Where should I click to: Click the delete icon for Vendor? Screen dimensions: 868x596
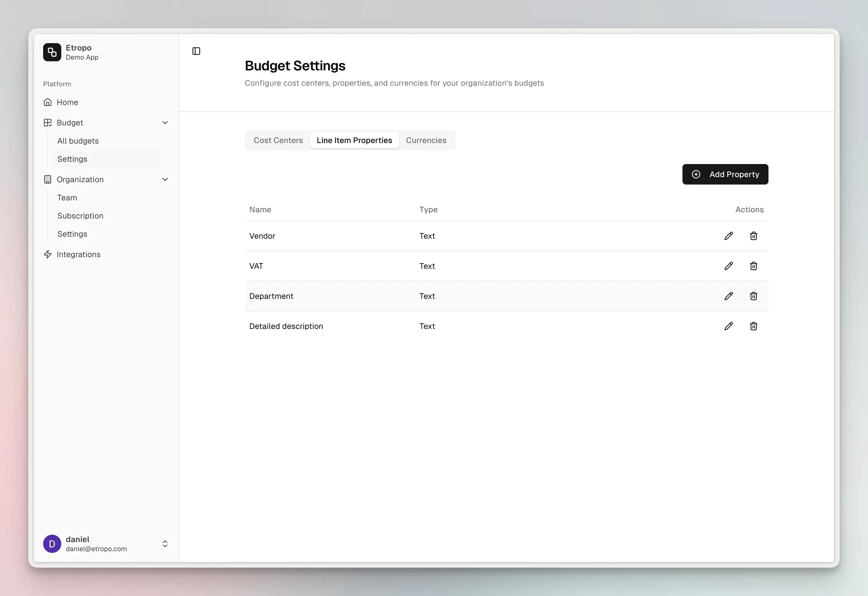753,236
